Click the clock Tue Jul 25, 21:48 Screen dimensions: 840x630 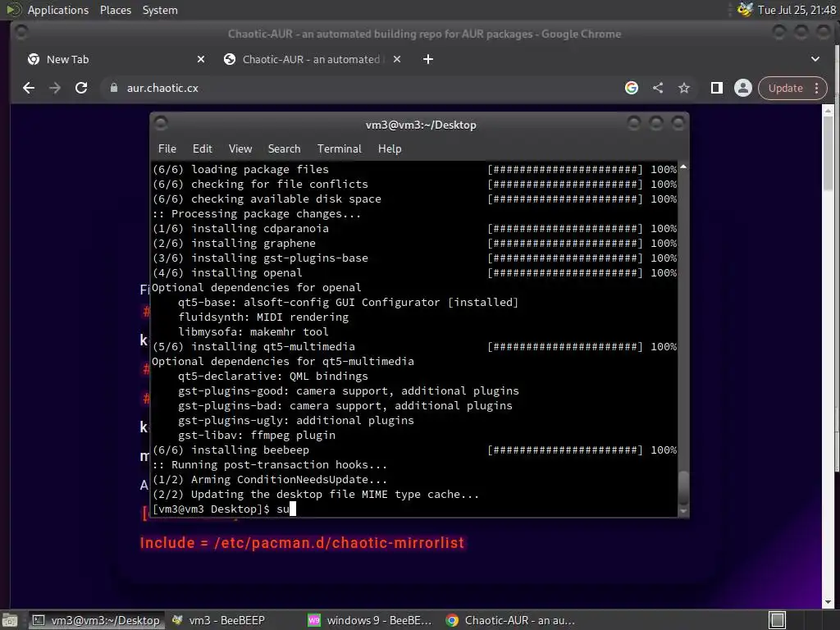pyautogui.click(x=797, y=10)
